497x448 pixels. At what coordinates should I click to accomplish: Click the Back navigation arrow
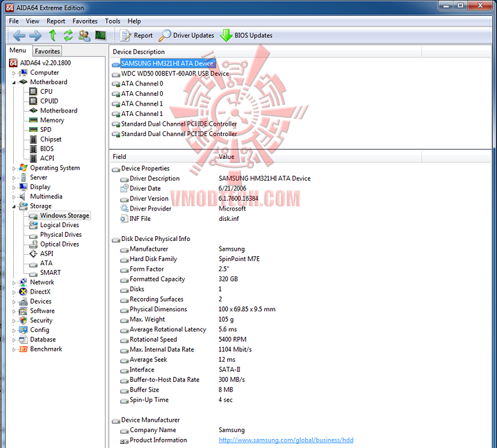[x=19, y=35]
